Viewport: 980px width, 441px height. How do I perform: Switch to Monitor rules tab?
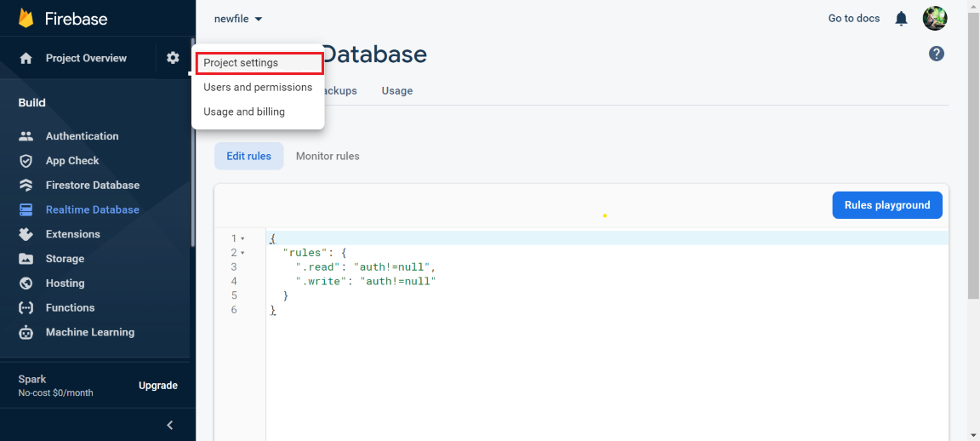(x=328, y=156)
